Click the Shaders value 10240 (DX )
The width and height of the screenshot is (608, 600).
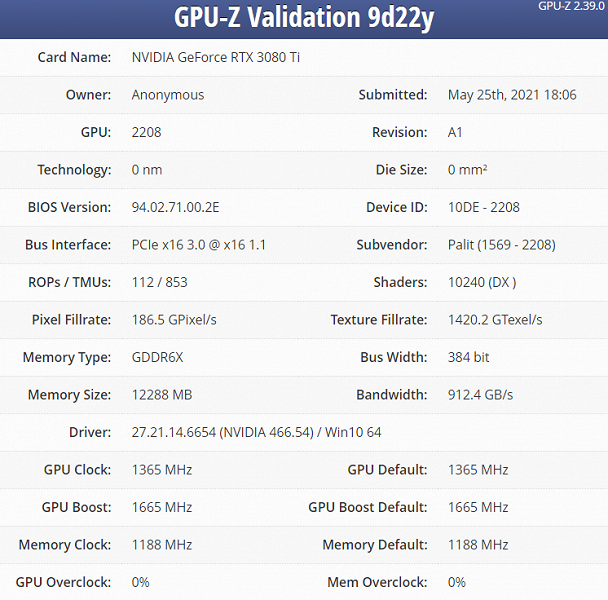click(x=482, y=282)
